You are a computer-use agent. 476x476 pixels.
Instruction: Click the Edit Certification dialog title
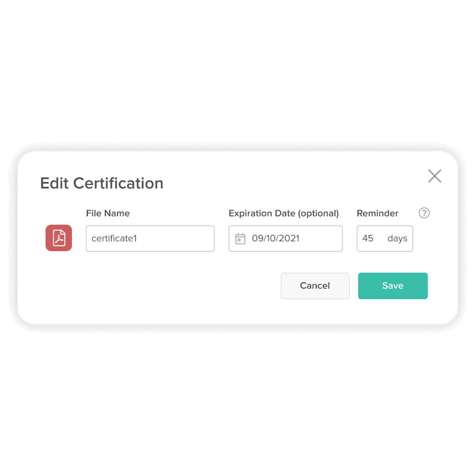[x=101, y=183]
